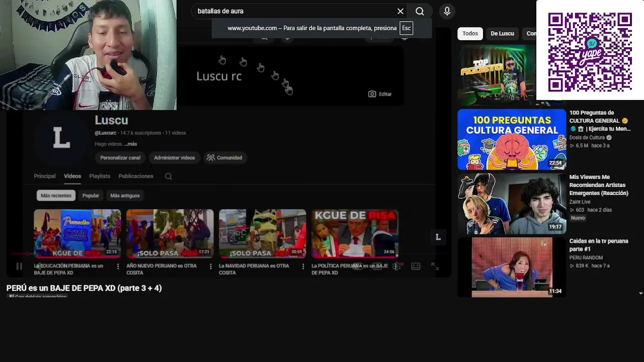644x362 pixels.
Task: Open the '¡SOLO PASA' thumbnail with duration 17:21
Action: pyautogui.click(x=170, y=233)
